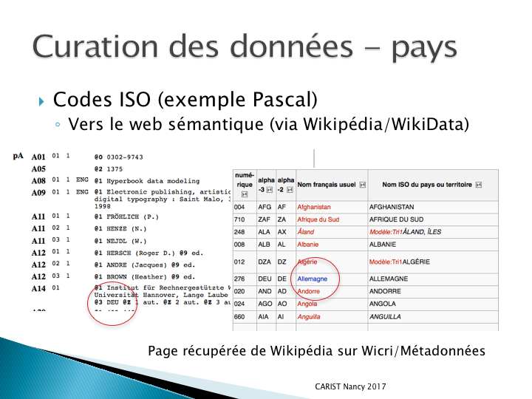Click numeric code 012 cell

[x=245, y=262]
